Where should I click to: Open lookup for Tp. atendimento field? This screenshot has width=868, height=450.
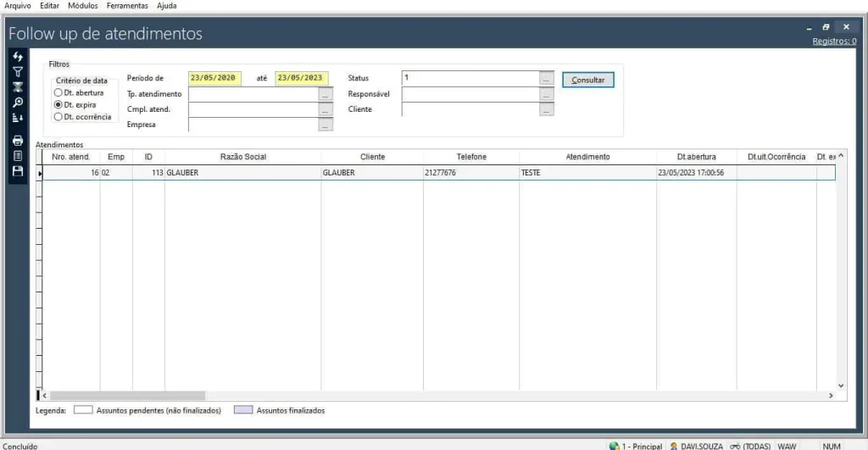pos(325,94)
